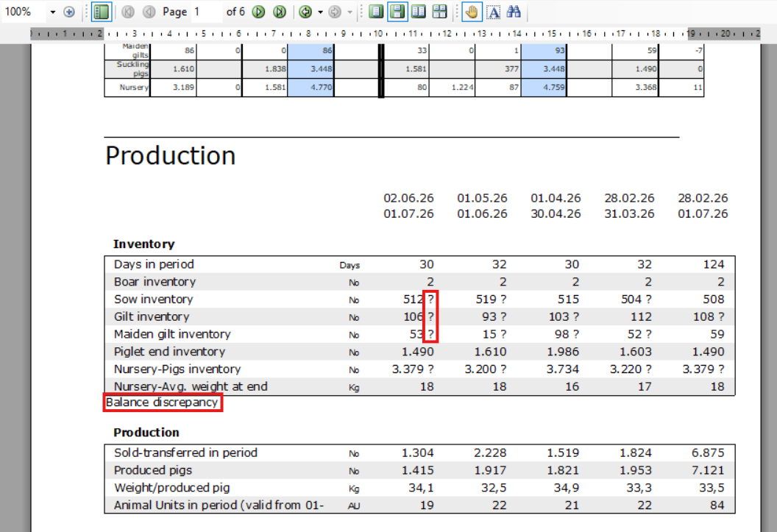Select multiple pages grid layout icon
This screenshot has width=777, height=532.
pyautogui.click(x=439, y=12)
